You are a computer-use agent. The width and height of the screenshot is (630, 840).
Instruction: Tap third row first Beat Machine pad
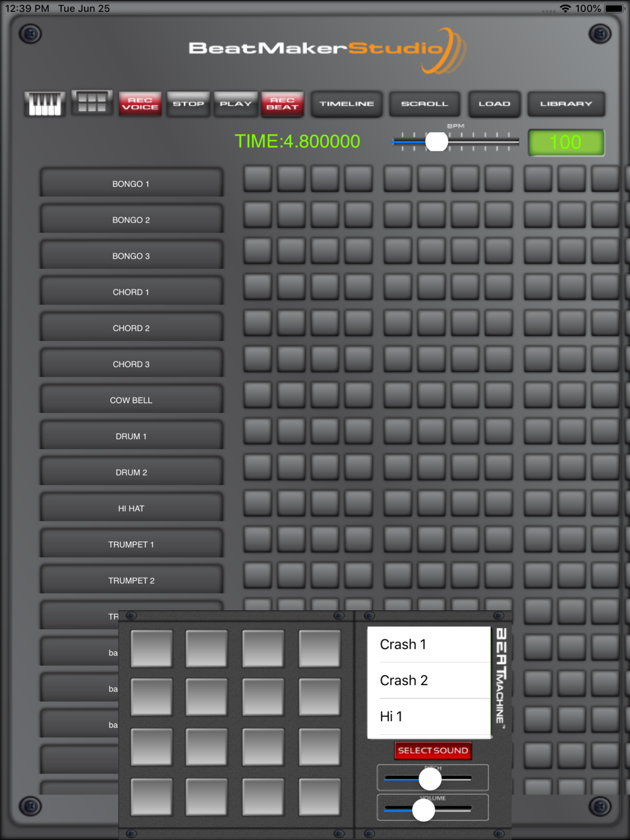coord(151,747)
